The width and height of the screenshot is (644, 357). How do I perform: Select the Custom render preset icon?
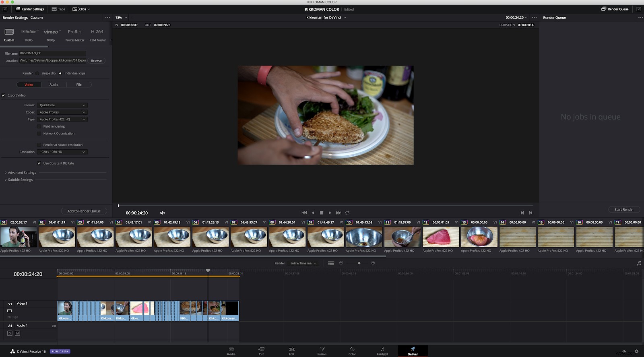tap(9, 32)
